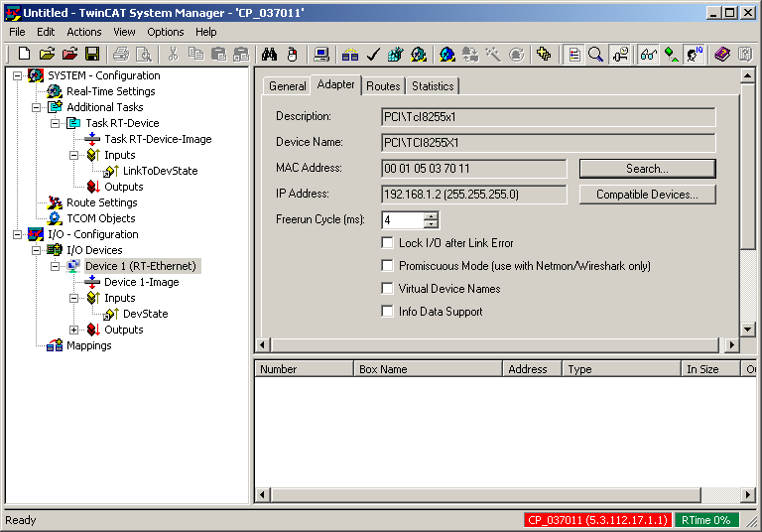762x532 pixels.
Task: Click the Route Settings tree icon
Action: 55,202
